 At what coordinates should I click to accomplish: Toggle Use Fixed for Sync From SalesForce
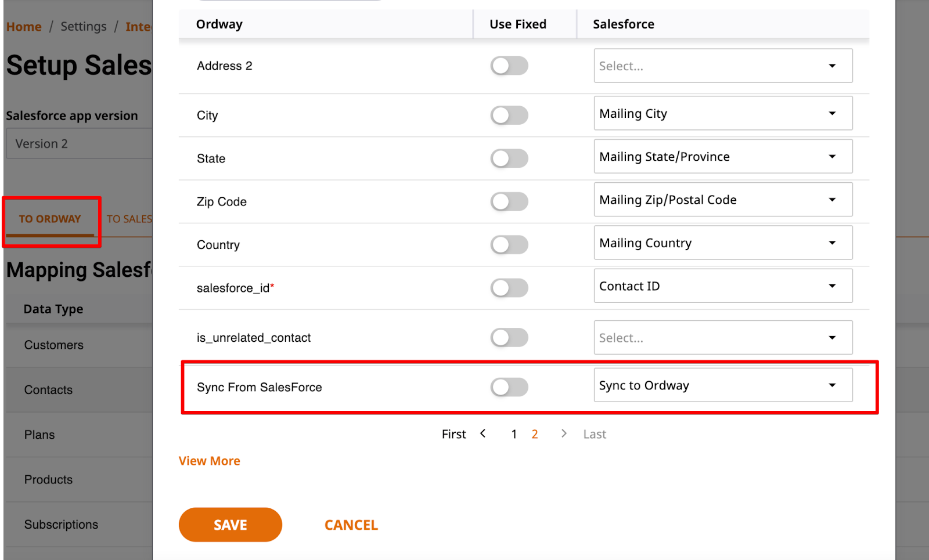tap(509, 387)
